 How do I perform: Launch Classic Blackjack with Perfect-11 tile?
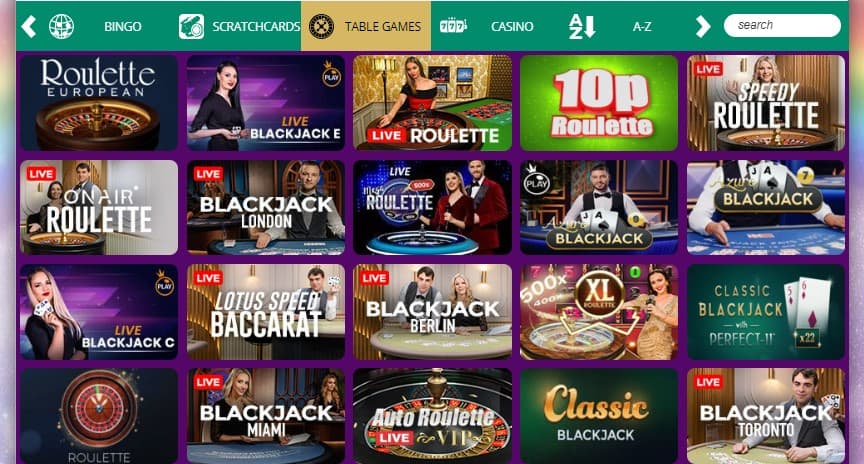pyautogui.click(x=766, y=312)
